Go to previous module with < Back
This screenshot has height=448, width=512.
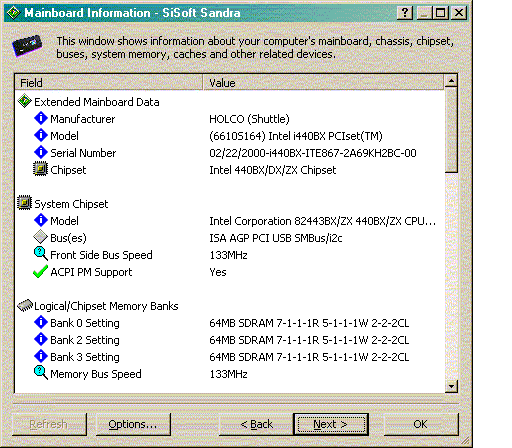(x=256, y=424)
